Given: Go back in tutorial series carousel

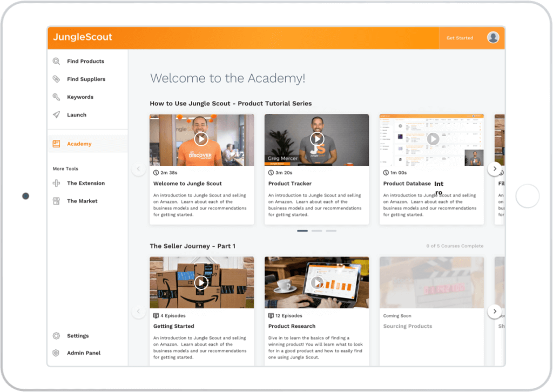Looking at the screenshot, I should 138,169.
